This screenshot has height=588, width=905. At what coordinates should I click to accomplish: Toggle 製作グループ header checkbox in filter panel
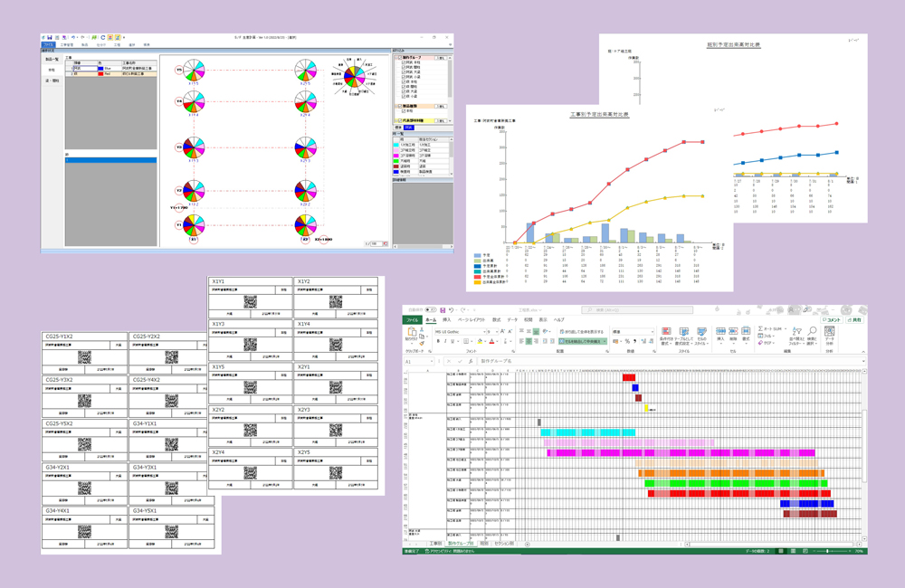(400, 58)
